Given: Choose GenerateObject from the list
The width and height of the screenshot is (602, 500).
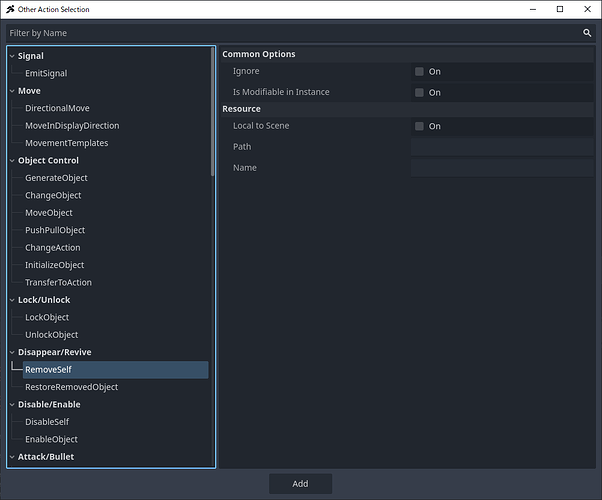Looking at the screenshot, I should [56, 178].
